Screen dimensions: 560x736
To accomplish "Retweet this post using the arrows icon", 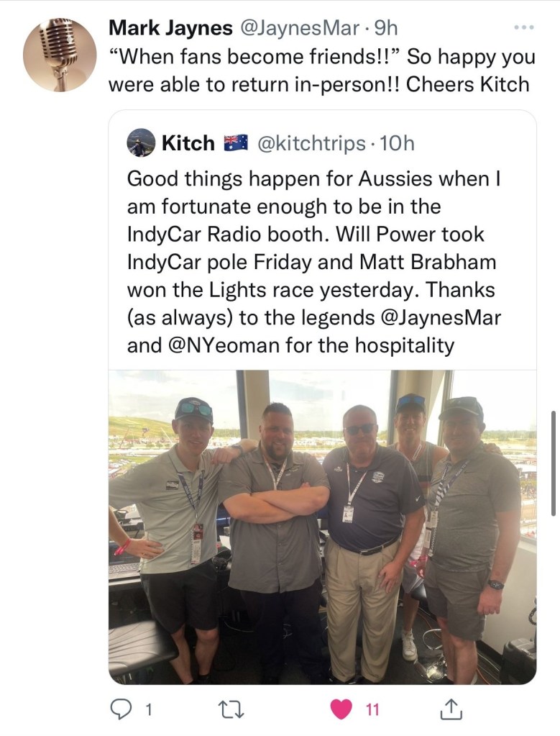I will pyautogui.click(x=231, y=710).
